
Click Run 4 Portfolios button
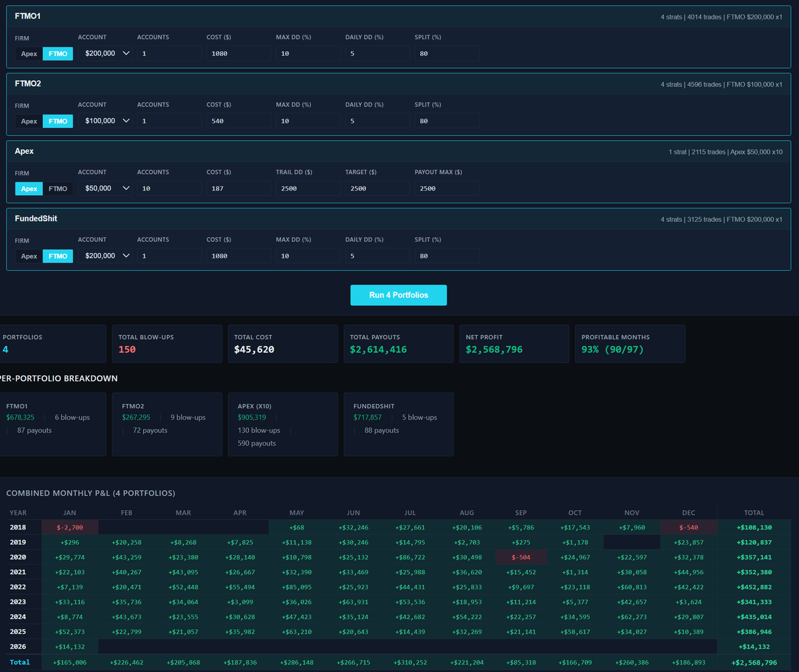398,295
